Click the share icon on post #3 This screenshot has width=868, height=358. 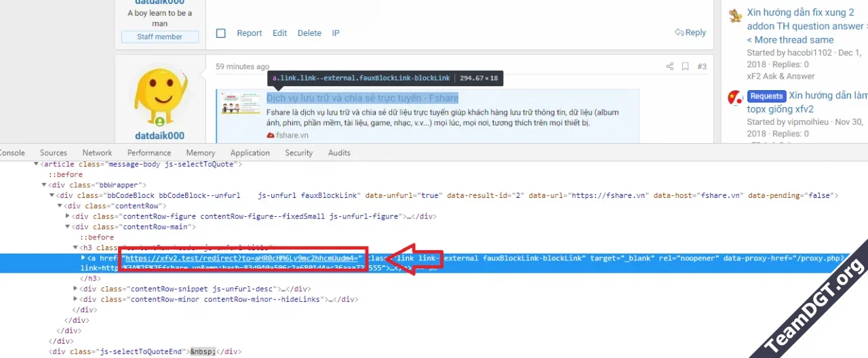click(670, 66)
